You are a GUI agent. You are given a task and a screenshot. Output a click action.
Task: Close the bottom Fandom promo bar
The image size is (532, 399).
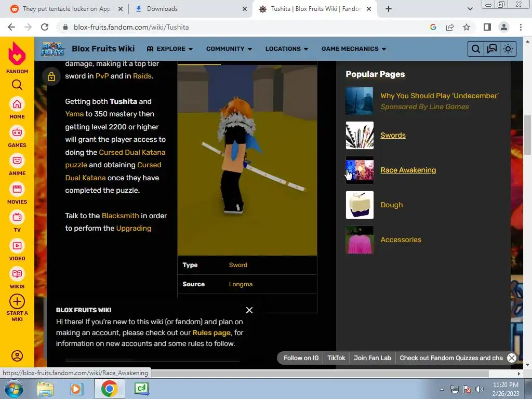tap(512, 358)
